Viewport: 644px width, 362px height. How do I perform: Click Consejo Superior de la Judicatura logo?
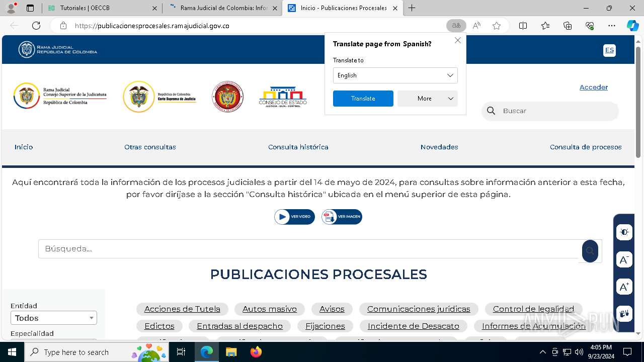tap(60, 96)
